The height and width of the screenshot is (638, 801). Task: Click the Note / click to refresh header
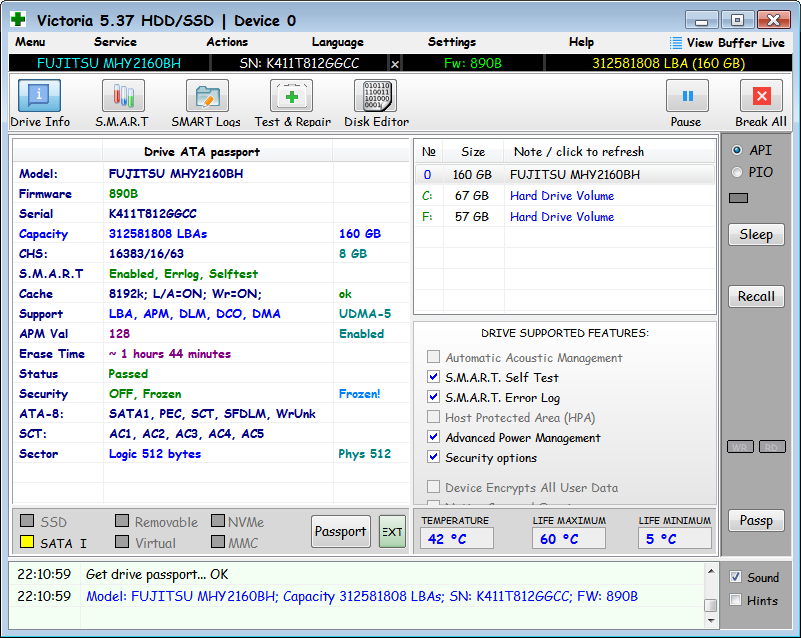579,152
